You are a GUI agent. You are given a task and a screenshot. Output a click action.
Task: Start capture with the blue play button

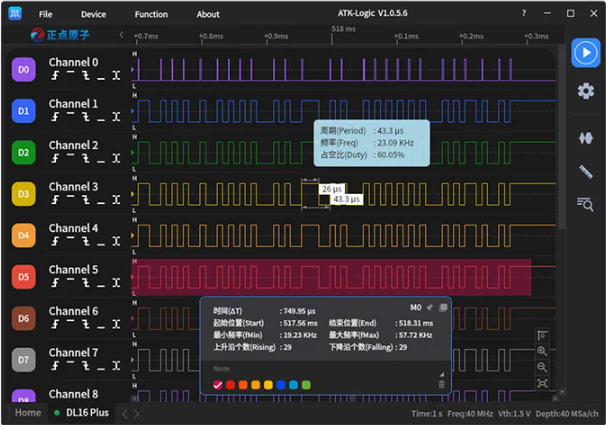(585, 52)
